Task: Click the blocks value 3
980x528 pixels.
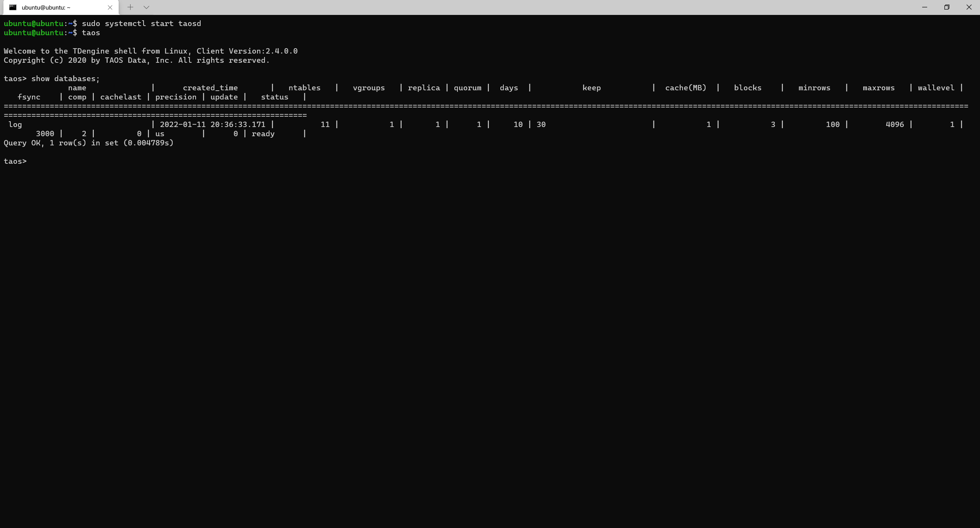Action: pyautogui.click(x=773, y=124)
